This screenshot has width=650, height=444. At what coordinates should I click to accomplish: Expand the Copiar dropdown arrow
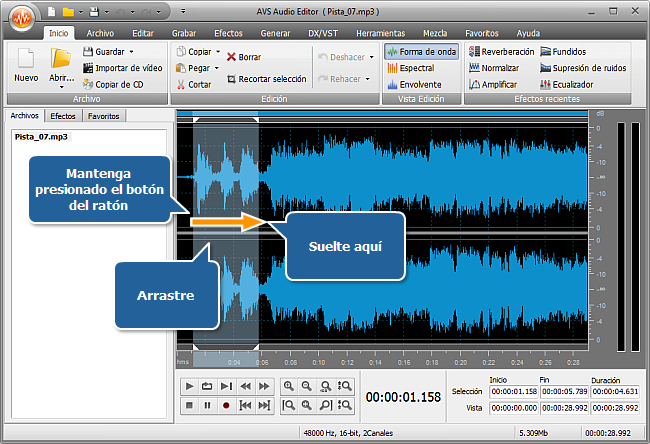217,51
